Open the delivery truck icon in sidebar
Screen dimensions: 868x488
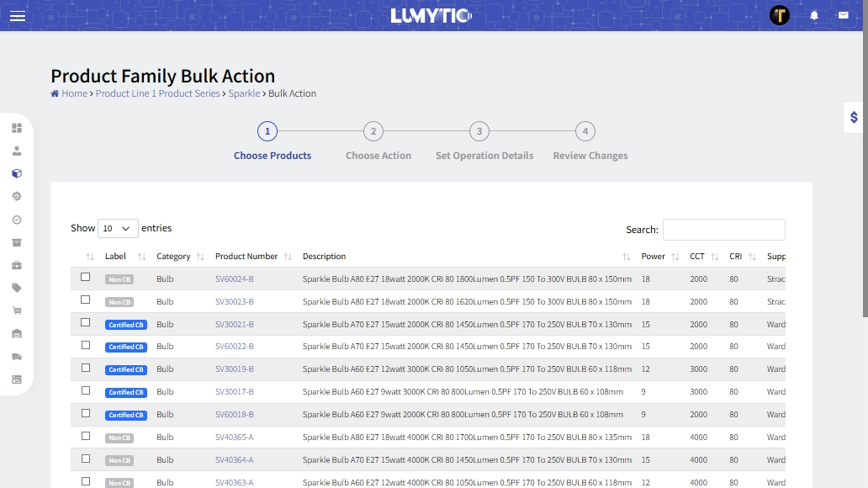(17, 357)
